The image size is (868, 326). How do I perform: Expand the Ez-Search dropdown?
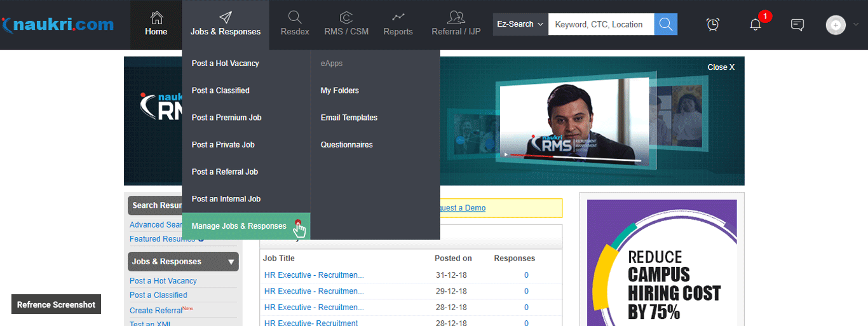[x=520, y=24]
